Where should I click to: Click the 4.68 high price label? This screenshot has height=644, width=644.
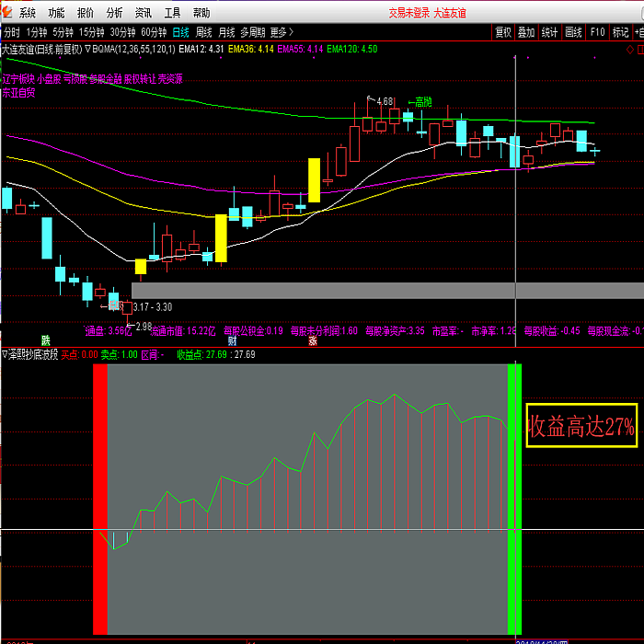pos(385,101)
